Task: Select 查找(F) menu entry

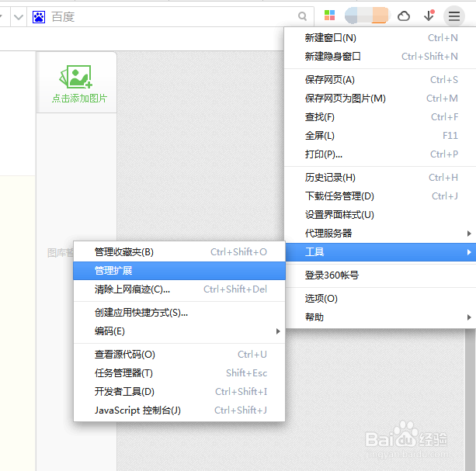Action: point(380,117)
